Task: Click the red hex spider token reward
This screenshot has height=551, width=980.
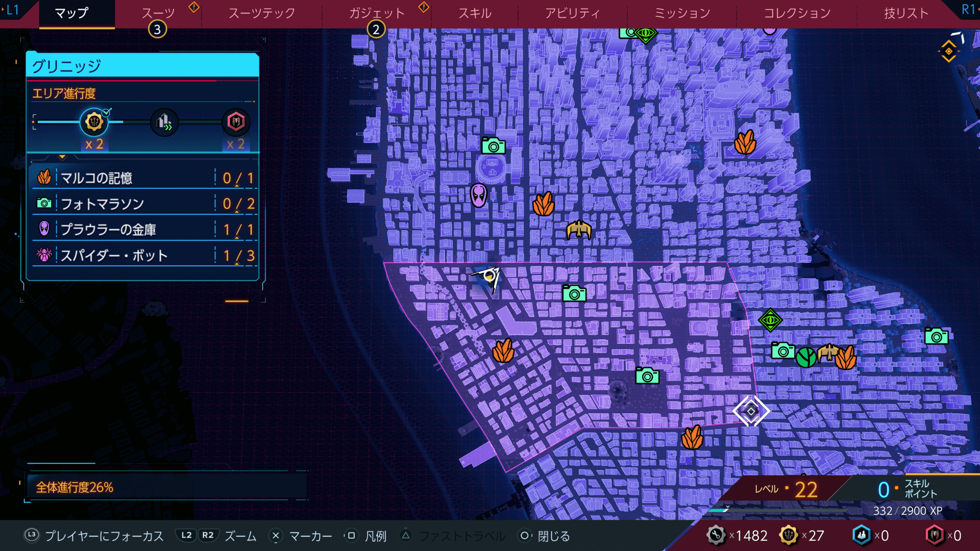Action: pos(235,122)
